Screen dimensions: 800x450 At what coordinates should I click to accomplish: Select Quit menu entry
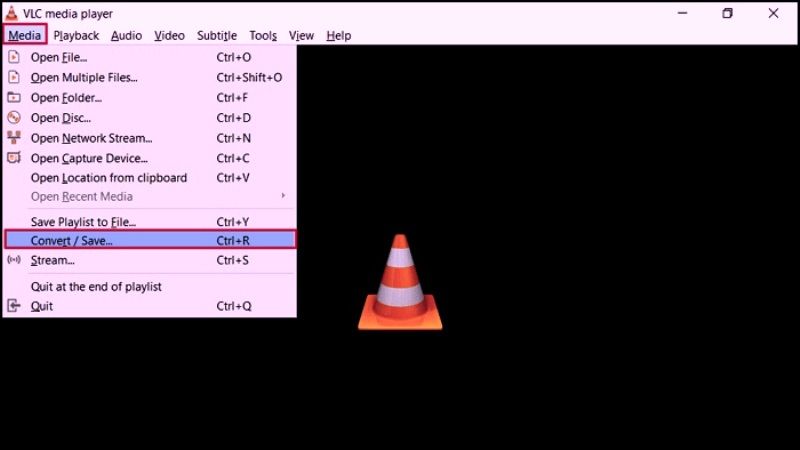point(149,306)
